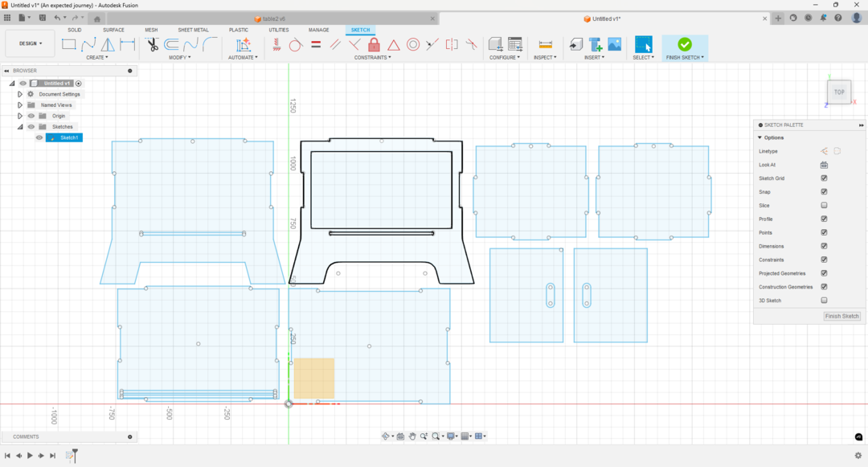Apply the Perpendicular constraint
Viewport: 868px width, 467px height.
tap(354, 45)
